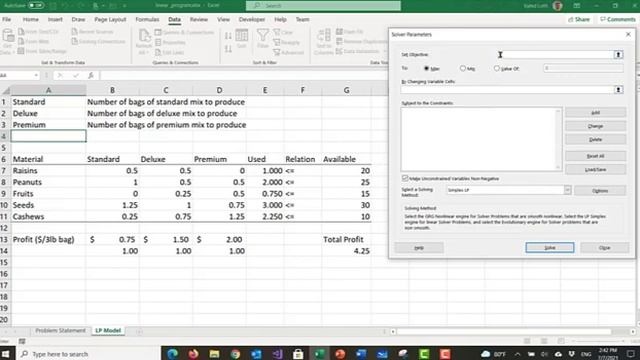The image size is (640, 360).
Task: Open Advanced filter options
Action: (x=289, y=52)
